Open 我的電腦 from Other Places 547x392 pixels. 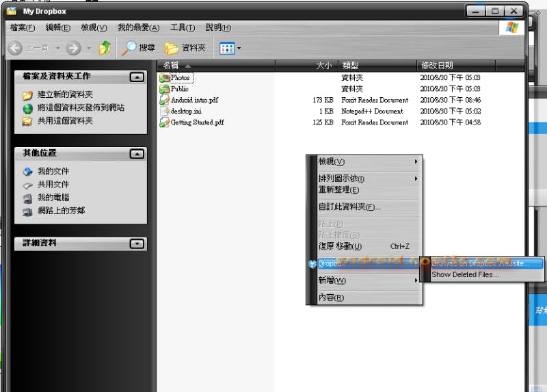tap(53, 198)
